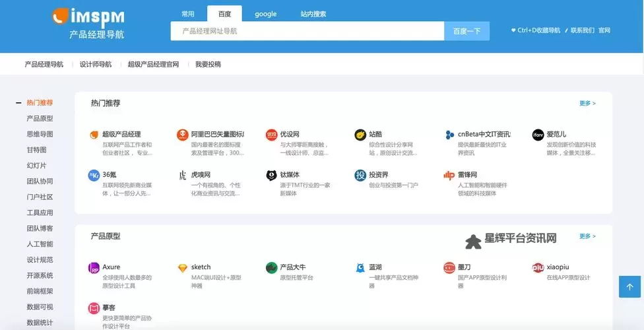
Task: Open the 投资界 icon
Action: coord(360,176)
